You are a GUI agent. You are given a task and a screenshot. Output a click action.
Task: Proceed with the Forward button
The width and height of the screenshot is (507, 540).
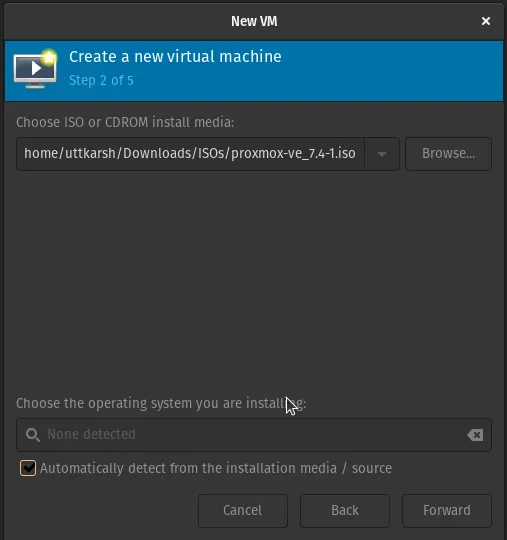pyautogui.click(x=447, y=511)
